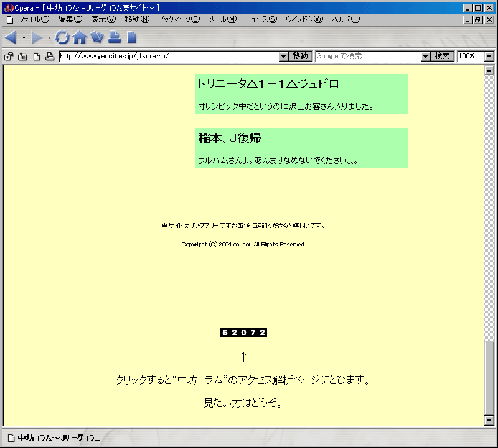
Task: Click the Google search field
Action: coord(368,56)
